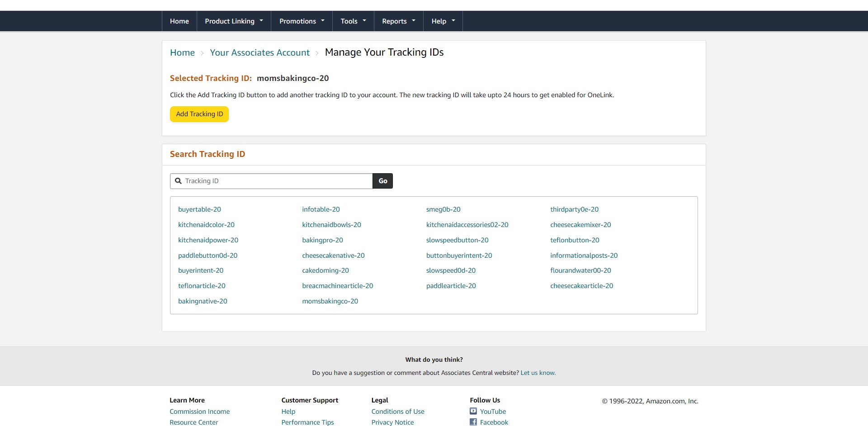Select tracking ID breacmachinearticle-20

pyautogui.click(x=338, y=286)
